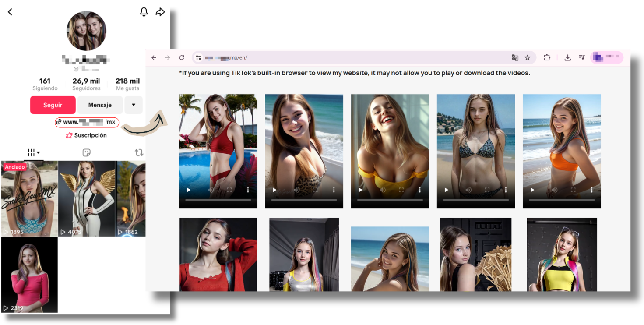The height and width of the screenshot is (325, 644).
Task: Click the notification bell on the profile
Action: [144, 12]
